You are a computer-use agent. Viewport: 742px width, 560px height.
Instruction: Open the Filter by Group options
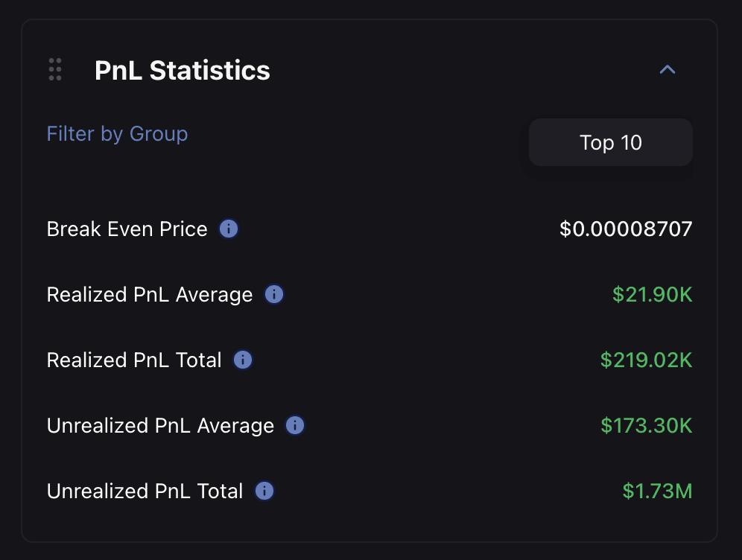pyautogui.click(x=117, y=134)
